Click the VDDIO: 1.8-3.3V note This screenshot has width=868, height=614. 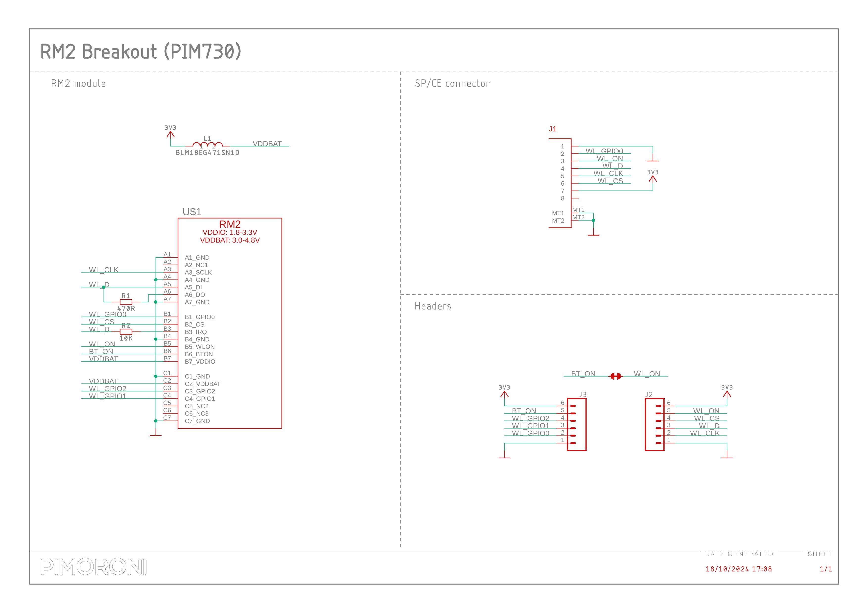click(x=230, y=232)
